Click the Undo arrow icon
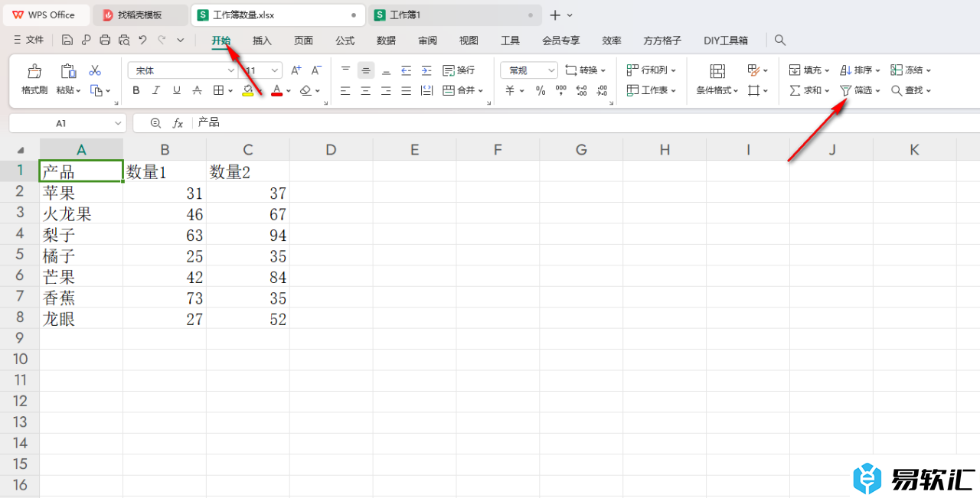 [142, 40]
